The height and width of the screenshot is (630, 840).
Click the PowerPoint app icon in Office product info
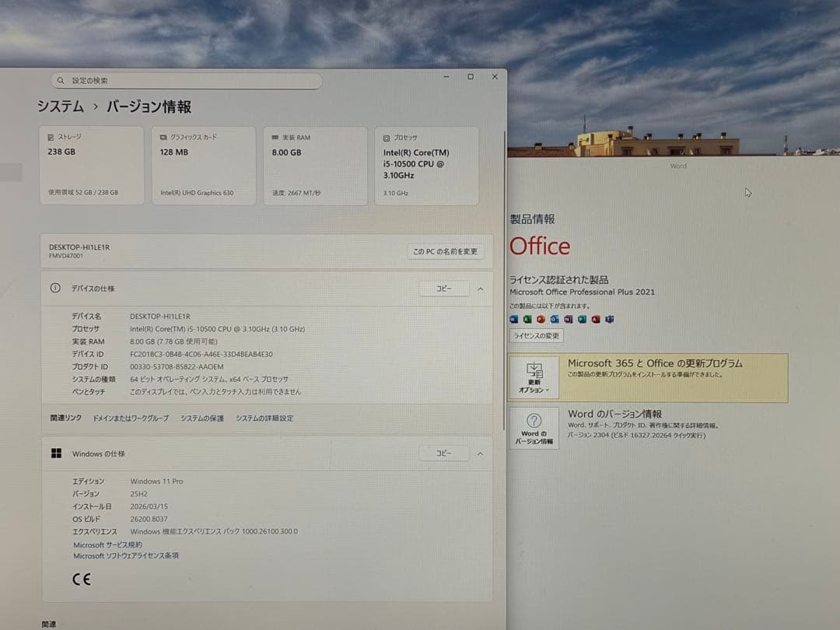point(541,320)
